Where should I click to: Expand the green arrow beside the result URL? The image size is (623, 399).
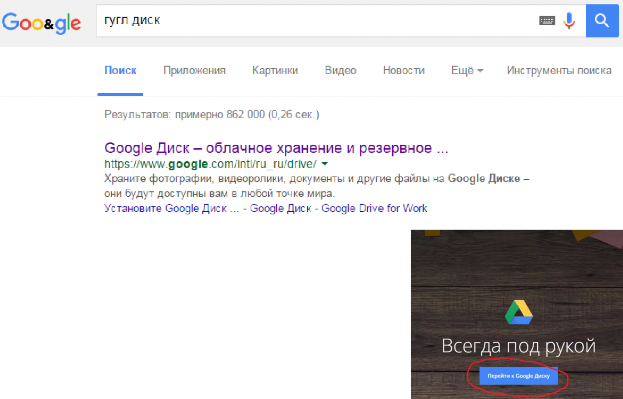(x=325, y=163)
